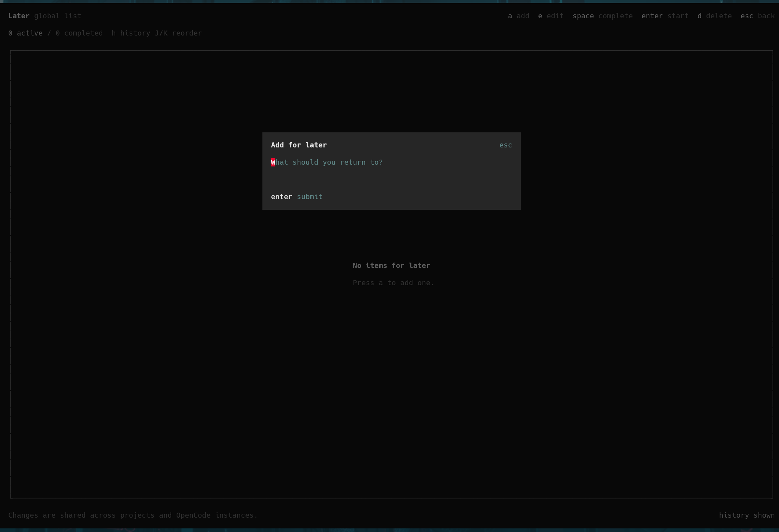Screen dimensions: 779x532
Task: Click the 'a add' shortcut hint
Action: coord(518,16)
